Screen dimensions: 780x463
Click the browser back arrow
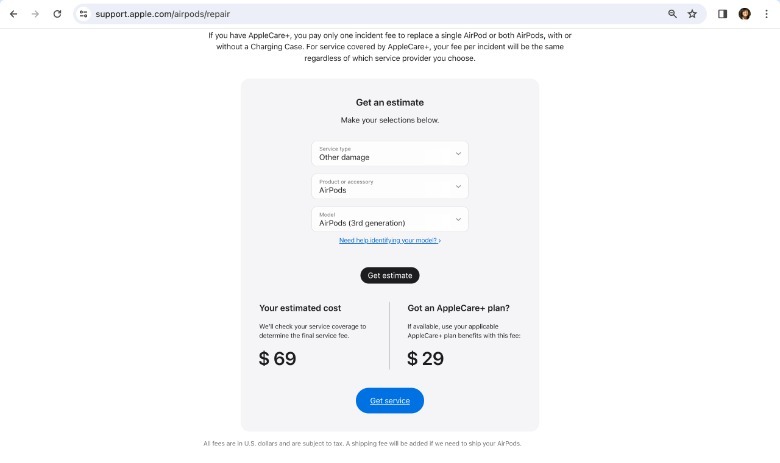(13, 14)
